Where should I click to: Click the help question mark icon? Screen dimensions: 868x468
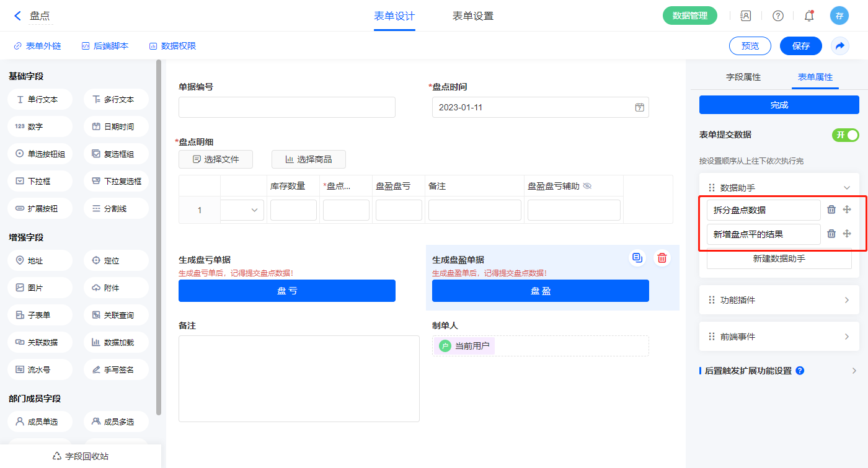(777, 16)
